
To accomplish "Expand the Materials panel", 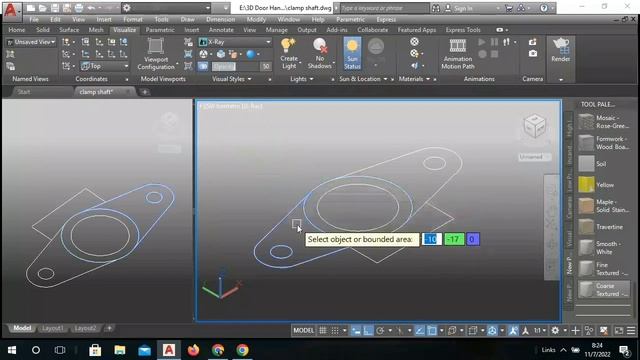I will (x=414, y=79).
